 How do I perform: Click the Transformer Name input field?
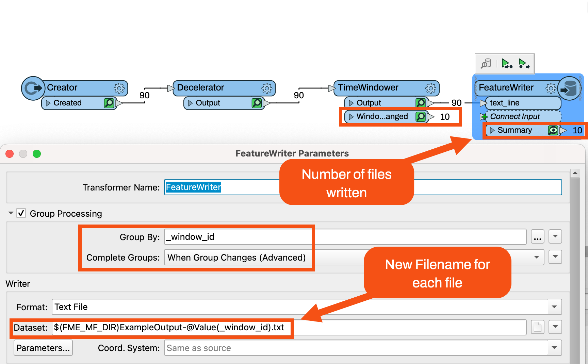pos(363,187)
